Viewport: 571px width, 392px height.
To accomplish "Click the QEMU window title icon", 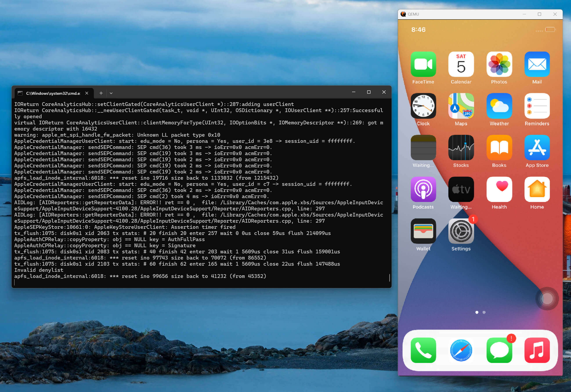I will pyautogui.click(x=403, y=14).
